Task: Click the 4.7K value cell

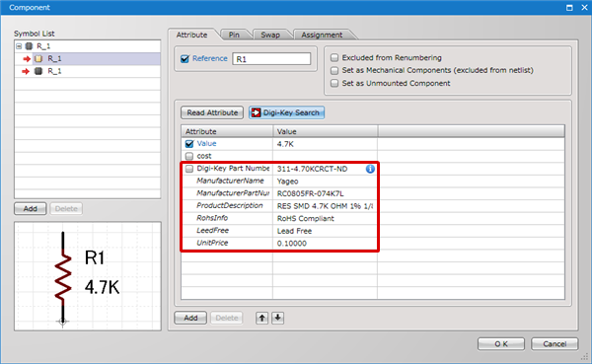Action: point(325,144)
